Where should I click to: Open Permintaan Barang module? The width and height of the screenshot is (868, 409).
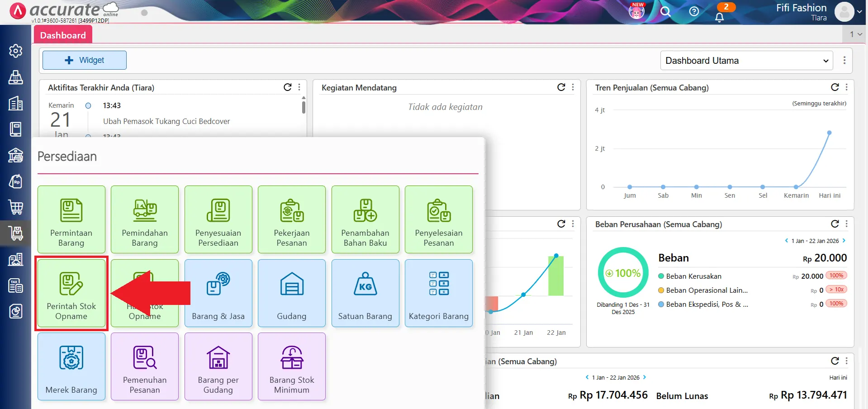(71, 219)
